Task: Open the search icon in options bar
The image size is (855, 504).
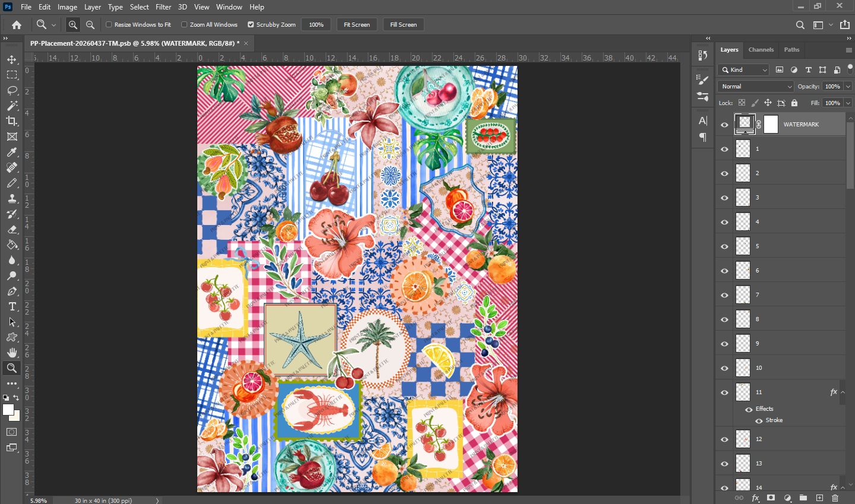Action: click(x=800, y=25)
